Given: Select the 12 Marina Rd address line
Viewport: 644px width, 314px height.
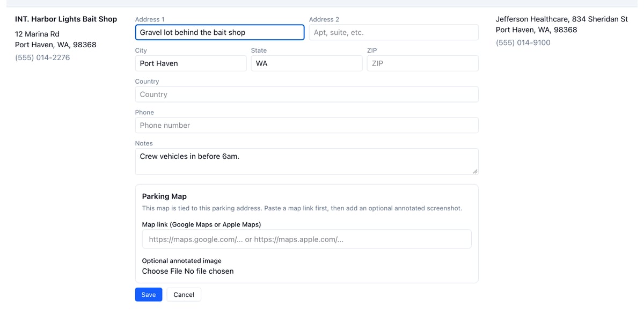Looking at the screenshot, I should 37,34.
